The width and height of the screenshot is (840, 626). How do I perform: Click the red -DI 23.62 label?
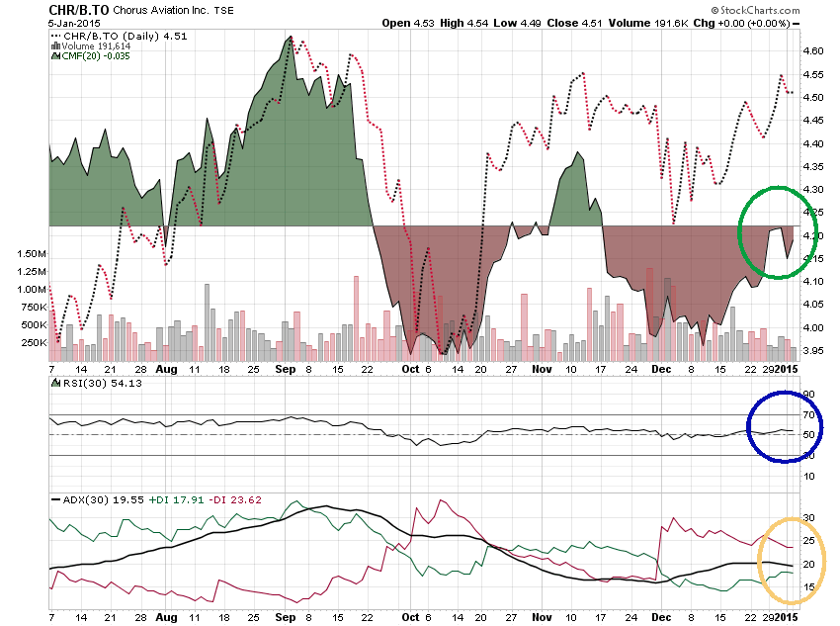tap(234, 500)
